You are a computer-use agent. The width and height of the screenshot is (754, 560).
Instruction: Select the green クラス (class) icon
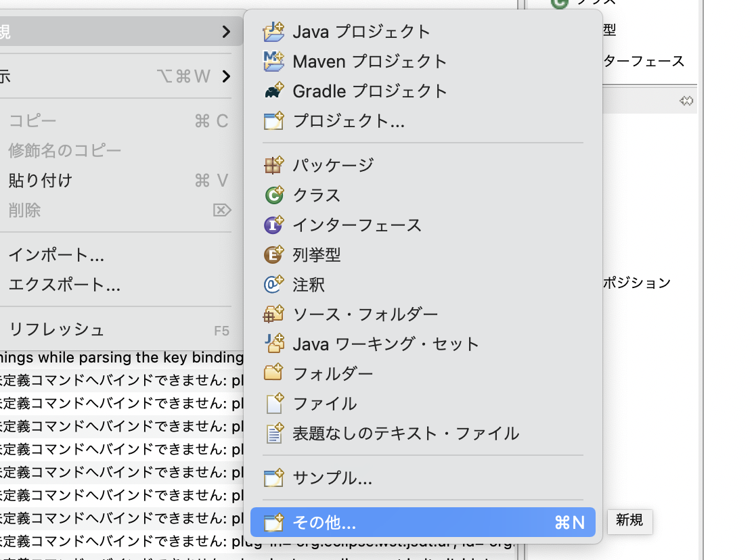coord(275,195)
